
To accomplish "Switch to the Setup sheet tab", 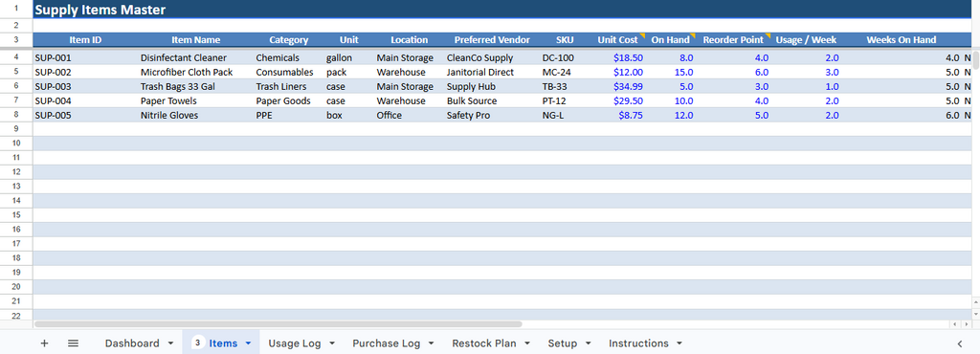I will point(563,343).
